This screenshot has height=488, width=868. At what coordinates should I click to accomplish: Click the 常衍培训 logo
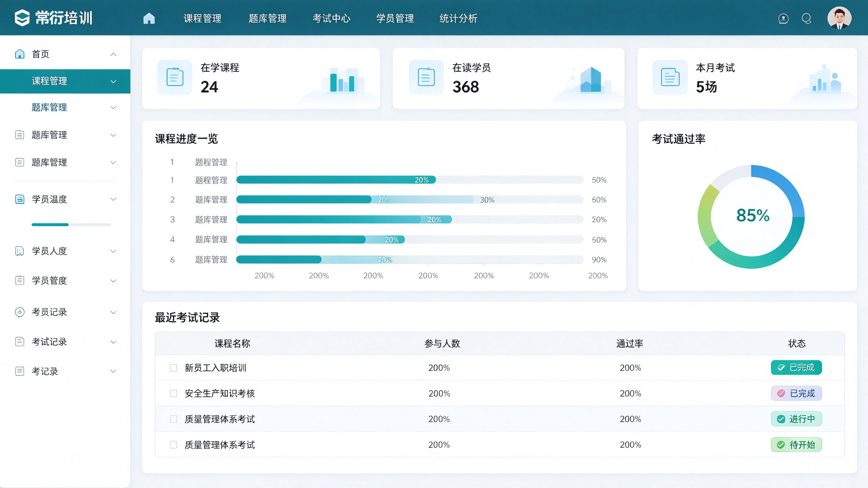pos(54,18)
